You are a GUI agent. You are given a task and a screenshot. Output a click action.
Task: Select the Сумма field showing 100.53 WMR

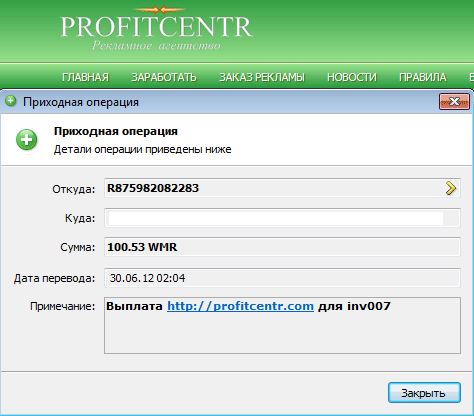[282, 247]
